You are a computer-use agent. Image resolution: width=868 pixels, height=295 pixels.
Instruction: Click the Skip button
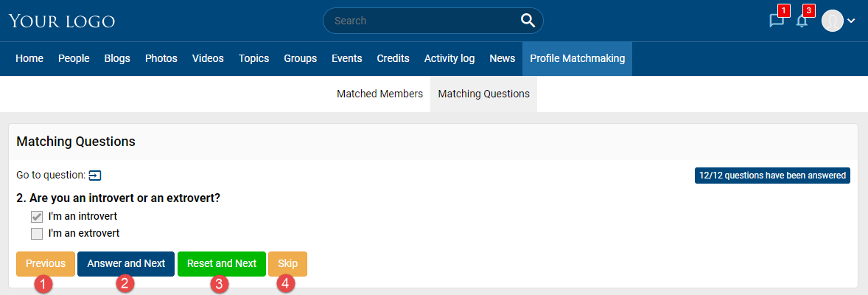pyautogui.click(x=288, y=264)
